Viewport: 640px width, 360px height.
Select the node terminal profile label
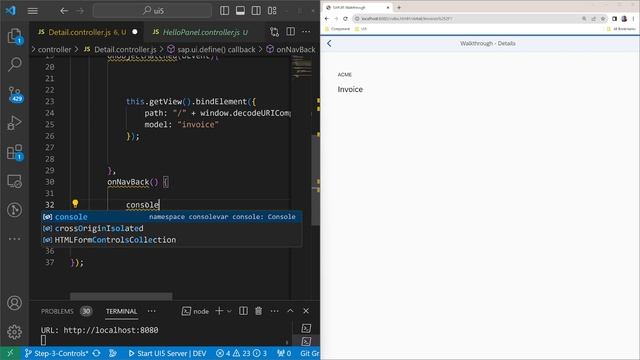point(196,311)
